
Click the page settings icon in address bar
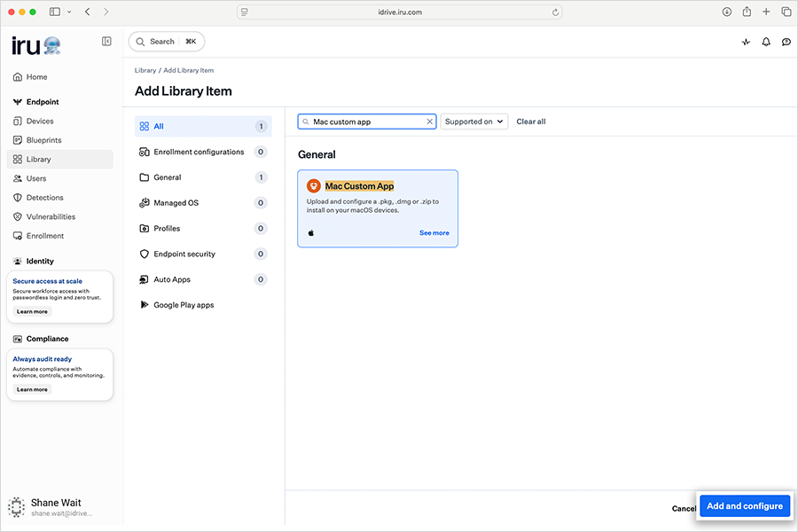point(245,12)
